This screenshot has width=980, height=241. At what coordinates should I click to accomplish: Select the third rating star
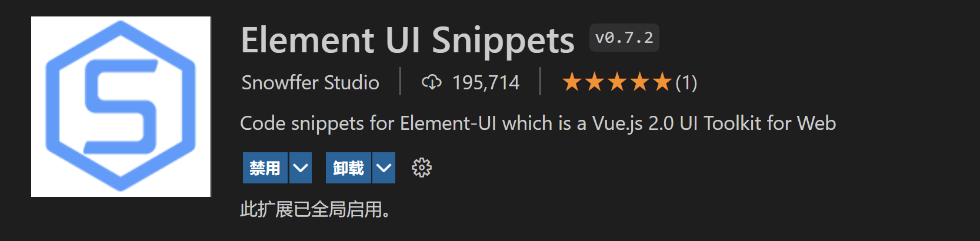coord(617,82)
